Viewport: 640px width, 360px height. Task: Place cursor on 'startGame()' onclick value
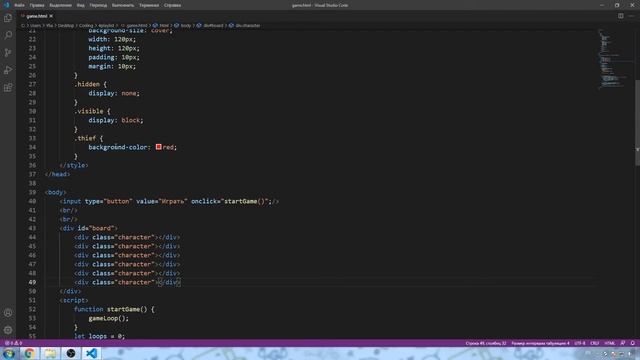244,201
